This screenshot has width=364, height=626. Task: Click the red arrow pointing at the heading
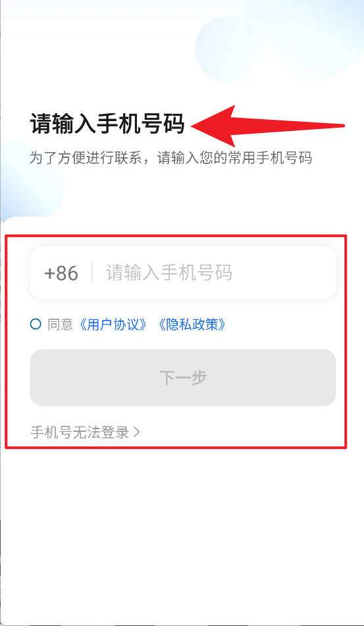[x=268, y=126]
